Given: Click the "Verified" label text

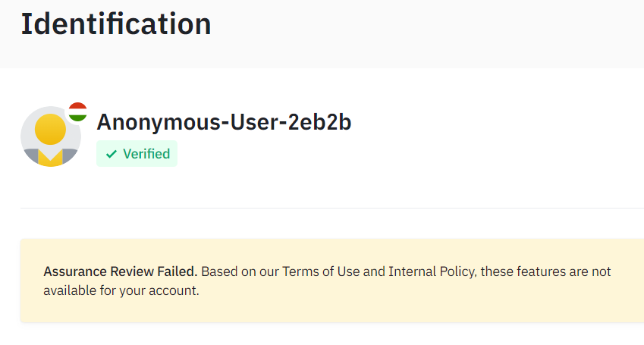Looking at the screenshot, I should pyautogui.click(x=146, y=154).
